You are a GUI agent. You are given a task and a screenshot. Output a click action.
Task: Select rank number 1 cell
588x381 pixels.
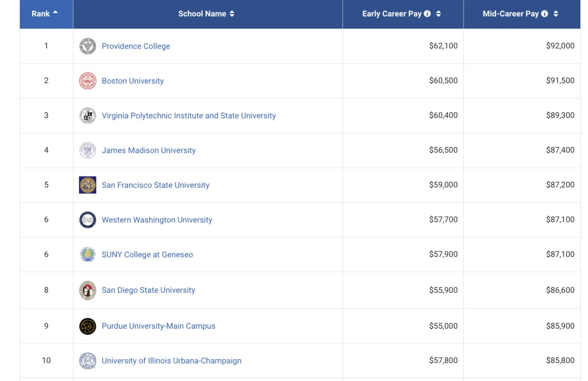(46, 46)
